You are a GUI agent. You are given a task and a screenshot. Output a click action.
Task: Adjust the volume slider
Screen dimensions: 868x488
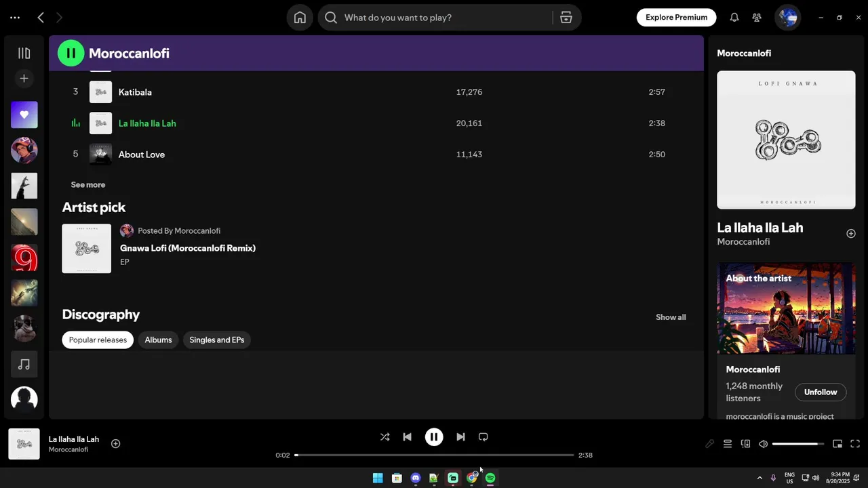[798, 444]
